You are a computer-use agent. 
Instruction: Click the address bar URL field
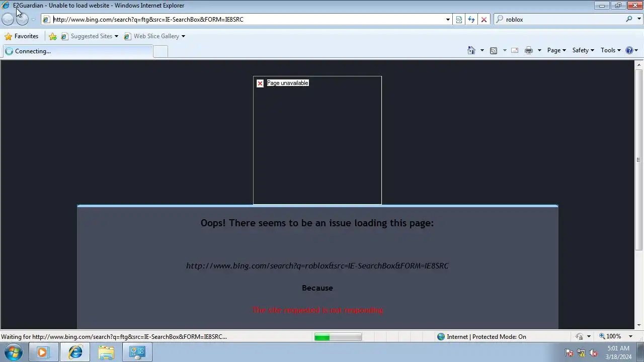pyautogui.click(x=244, y=20)
